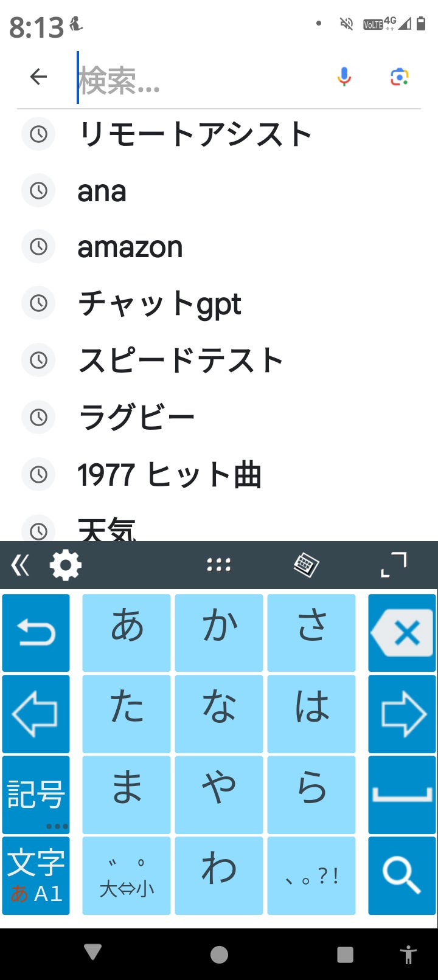Tap the undo return-arrow key

(36, 633)
